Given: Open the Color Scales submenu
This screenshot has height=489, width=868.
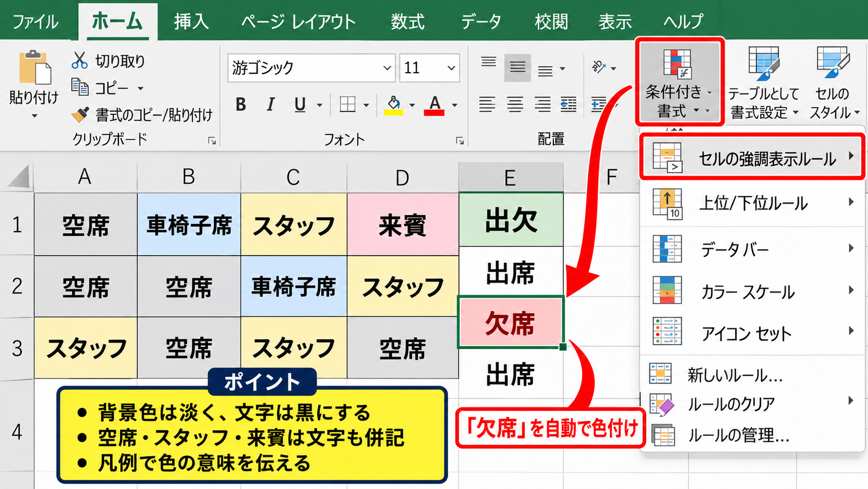Looking at the screenshot, I should click(753, 291).
